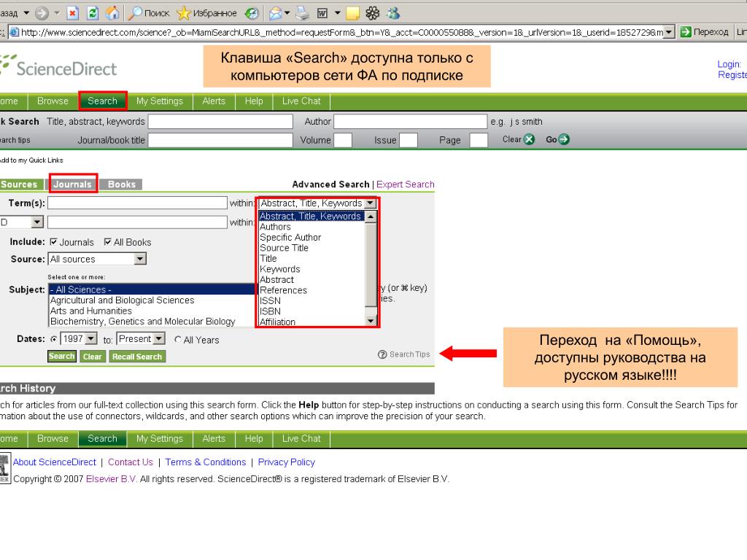Open browser History clock icon
Screen dimensions: 747x560
252,13
